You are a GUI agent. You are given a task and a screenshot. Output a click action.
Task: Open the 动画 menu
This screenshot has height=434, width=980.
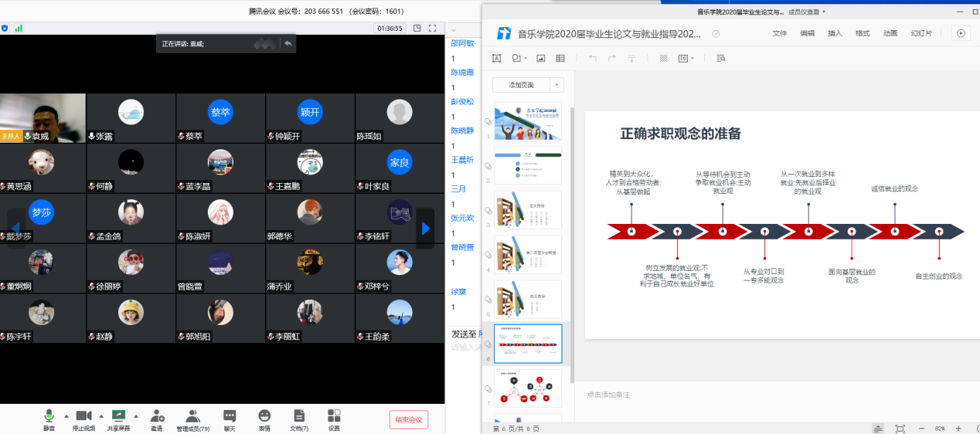(890, 33)
